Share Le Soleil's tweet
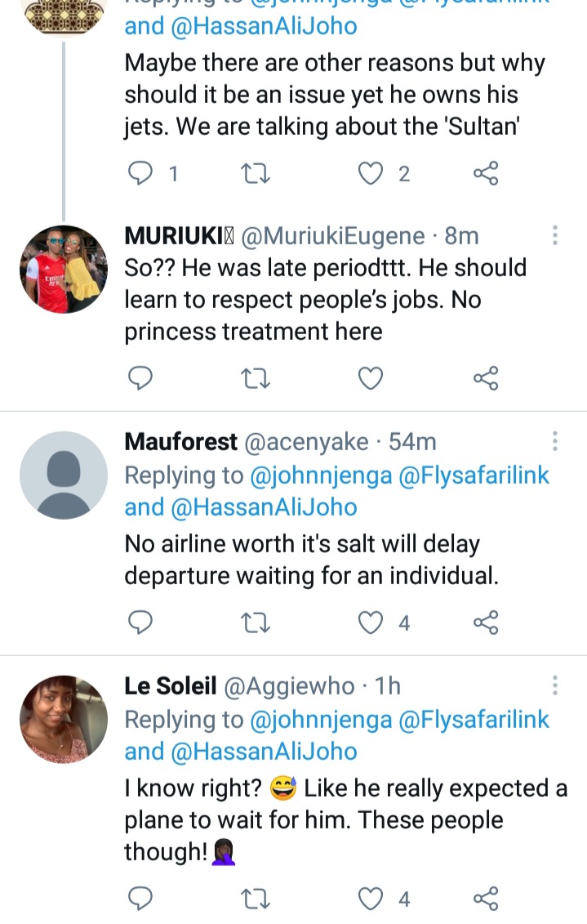Image resolution: width=587 pixels, height=924 pixels. coord(486,899)
